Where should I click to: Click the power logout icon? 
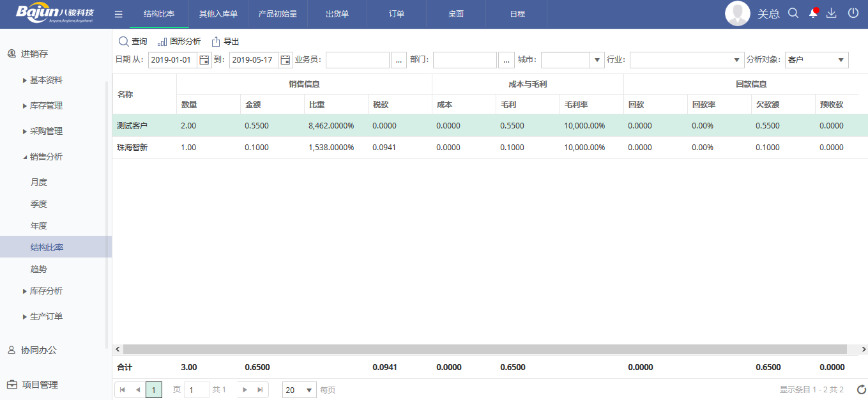pyautogui.click(x=853, y=13)
